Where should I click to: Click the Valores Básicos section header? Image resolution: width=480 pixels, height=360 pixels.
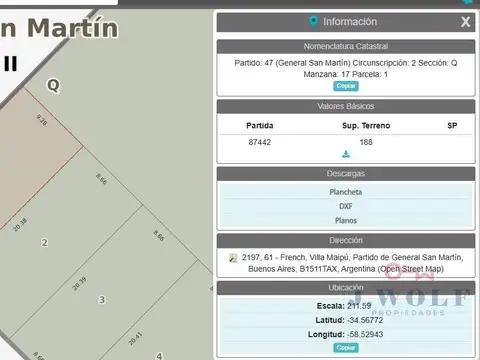pos(346,106)
